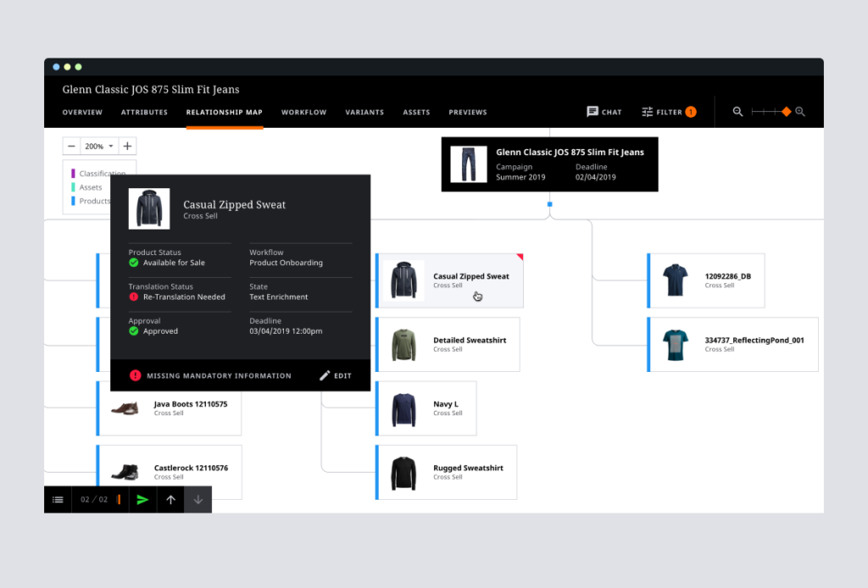
Task: Open the Attributes tab
Action: coord(144,113)
